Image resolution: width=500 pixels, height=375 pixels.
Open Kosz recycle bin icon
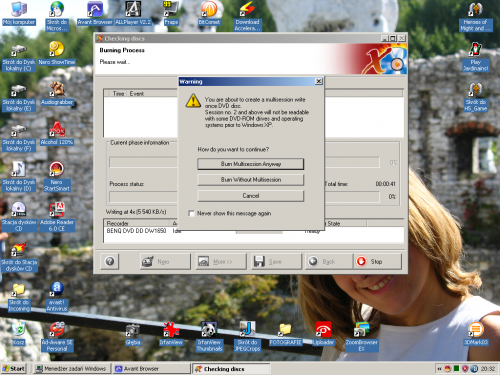[19, 333]
